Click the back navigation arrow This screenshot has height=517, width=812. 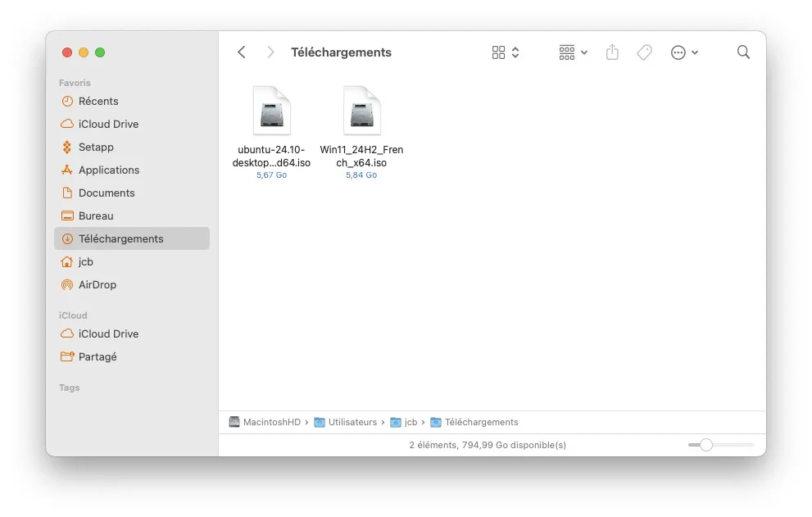(242, 51)
